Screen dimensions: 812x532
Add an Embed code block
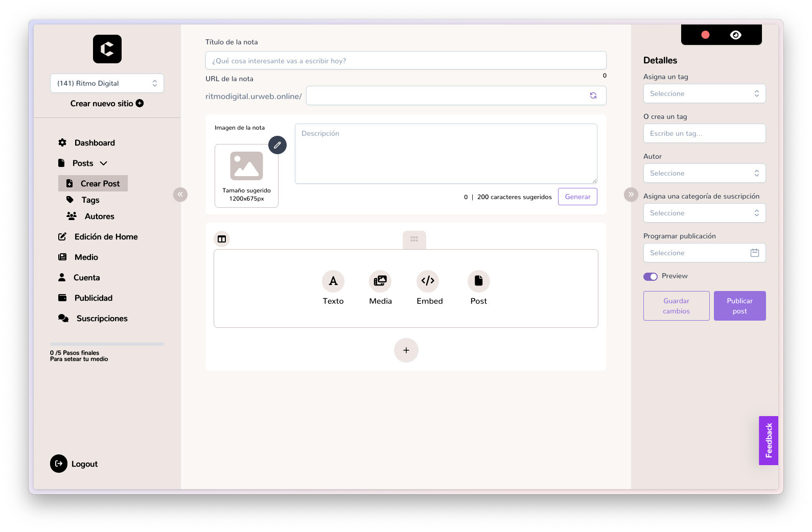[x=429, y=288]
